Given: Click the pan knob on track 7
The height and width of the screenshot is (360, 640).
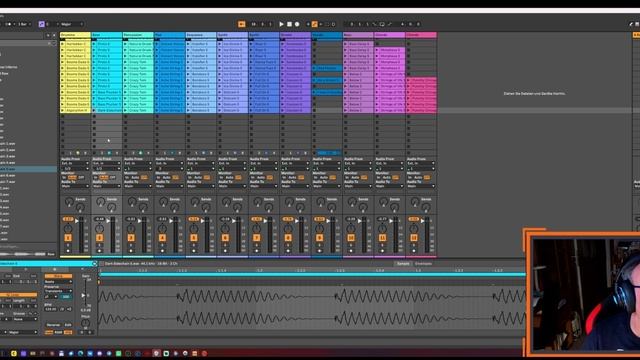Looking at the screenshot, I should pyautogui.click(x=256, y=229).
